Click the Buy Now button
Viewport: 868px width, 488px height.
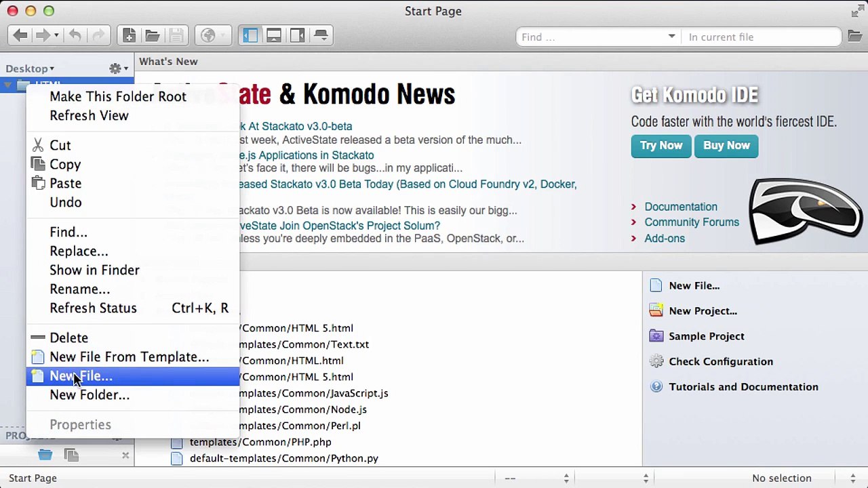coord(726,146)
